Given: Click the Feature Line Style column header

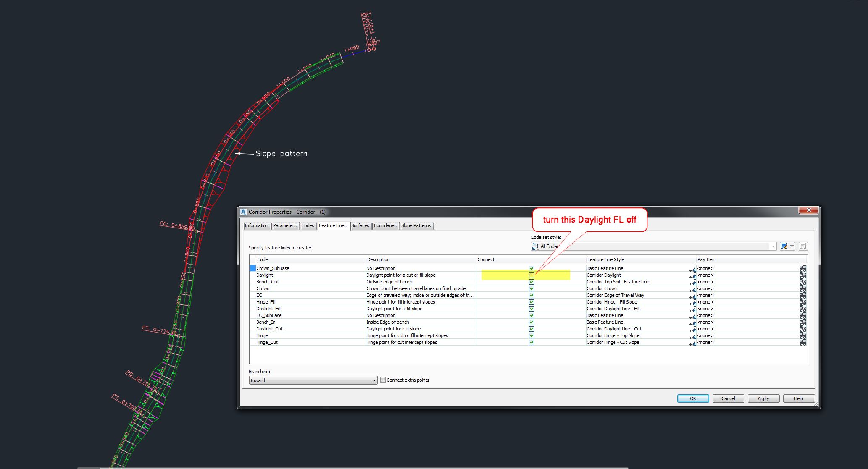Looking at the screenshot, I should click(x=641, y=259).
